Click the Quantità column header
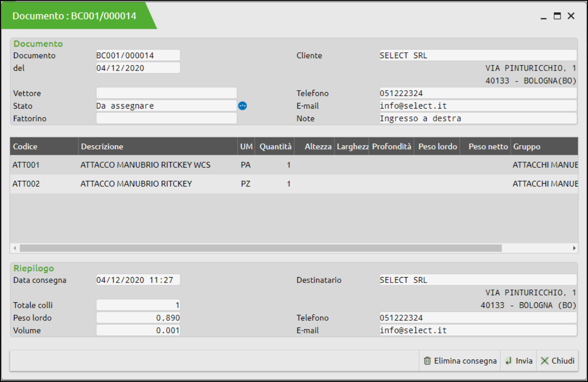Viewport: 588px width, 382px height. point(275,147)
